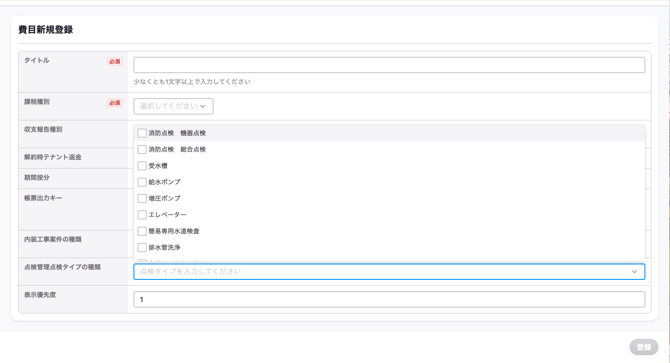Click the 解約時テナント返金 label

(x=53, y=157)
